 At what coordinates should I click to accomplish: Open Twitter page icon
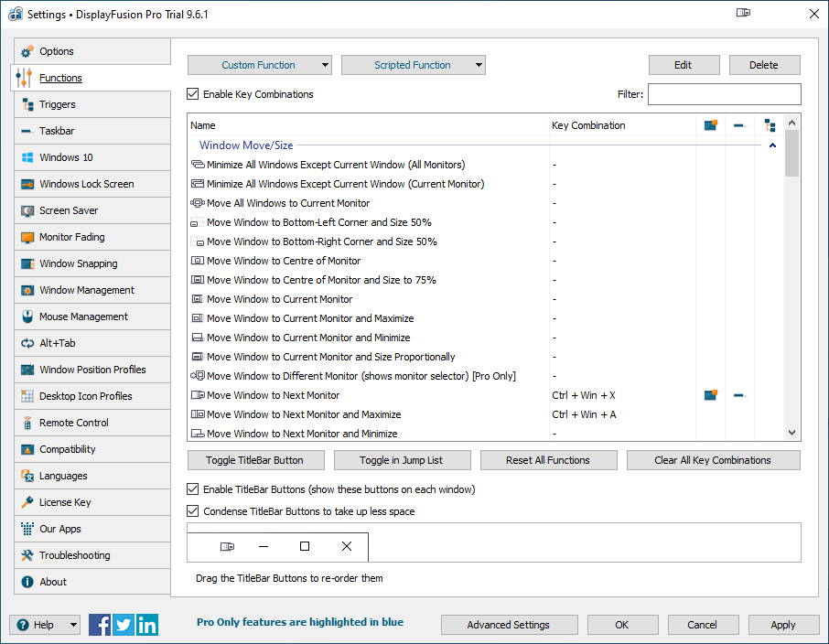click(124, 625)
